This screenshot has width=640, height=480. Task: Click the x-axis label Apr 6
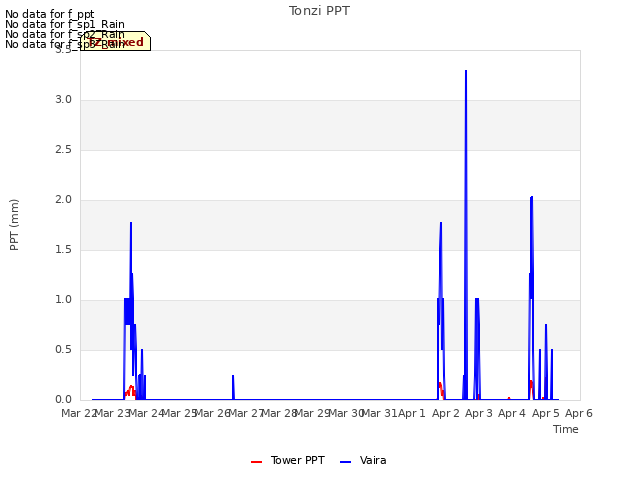tap(579, 413)
